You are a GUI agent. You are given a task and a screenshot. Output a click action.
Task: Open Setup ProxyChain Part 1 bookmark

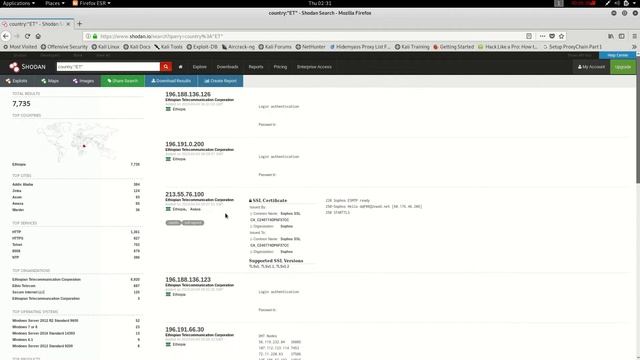click(x=572, y=47)
